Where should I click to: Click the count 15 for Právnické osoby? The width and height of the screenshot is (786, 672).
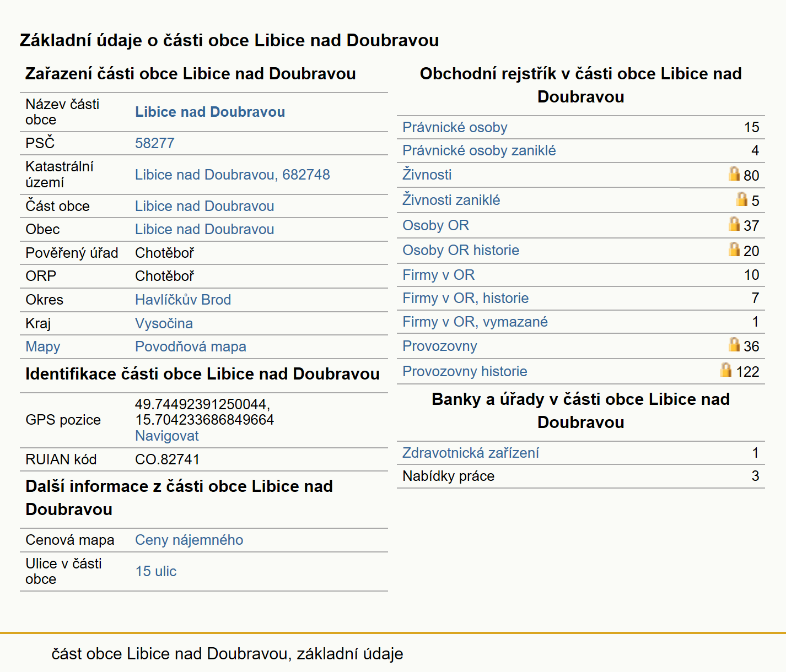point(751,127)
